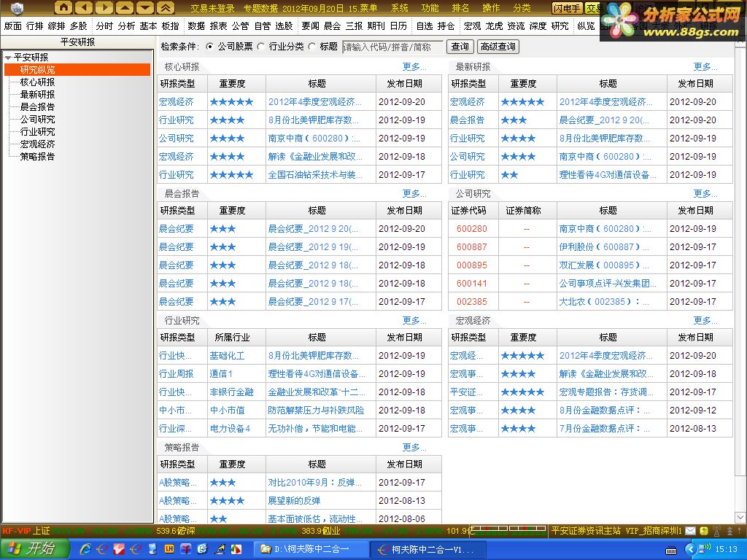The width and height of the screenshot is (747, 560).
Task: Open report 防范解禁压力与补跌风险
Action: [316, 410]
